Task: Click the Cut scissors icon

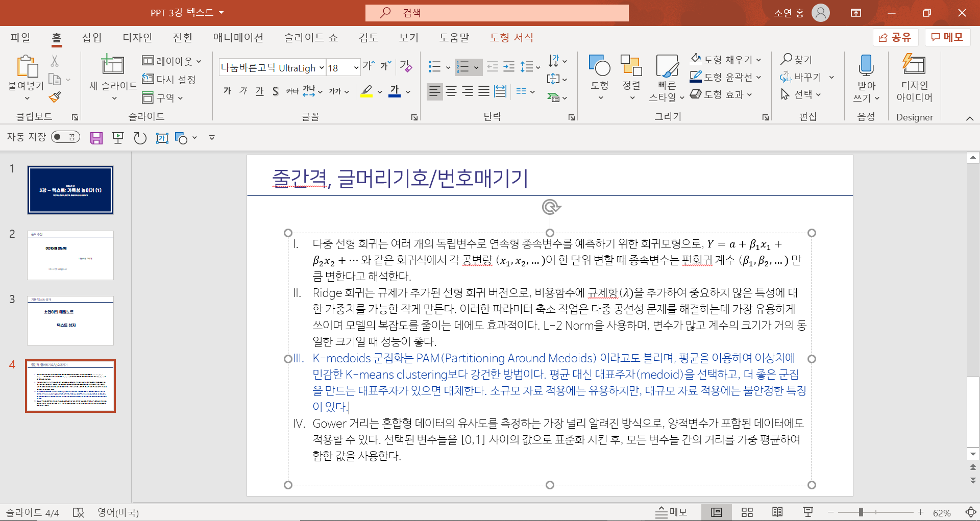Action: (55, 61)
